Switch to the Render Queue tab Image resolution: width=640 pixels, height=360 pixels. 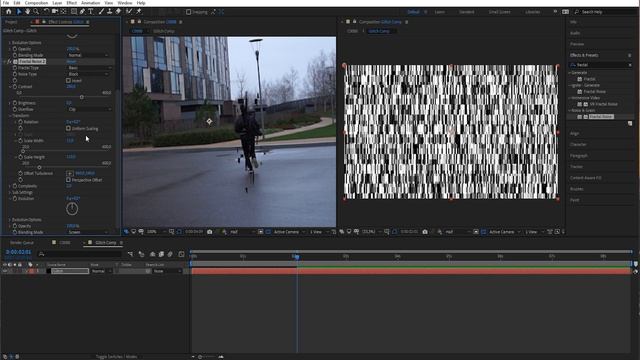pyautogui.click(x=22, y=242)
